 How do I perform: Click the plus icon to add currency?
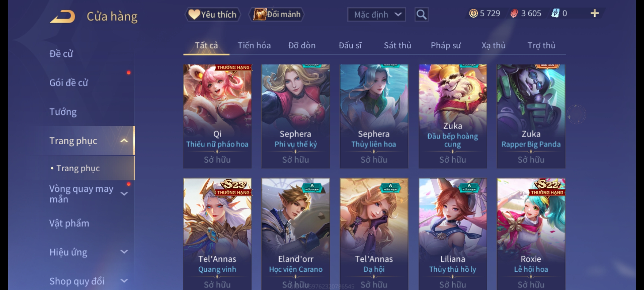point(595,13)
